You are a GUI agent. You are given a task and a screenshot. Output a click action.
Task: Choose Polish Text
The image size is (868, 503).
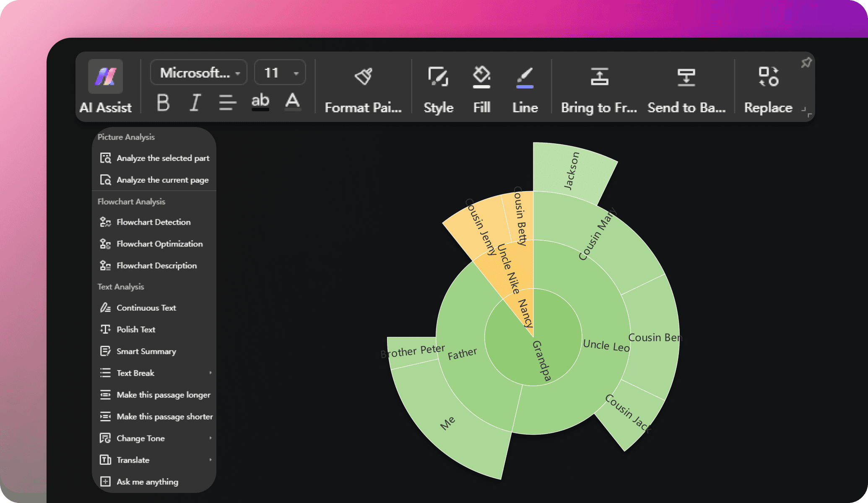[154, 329]
